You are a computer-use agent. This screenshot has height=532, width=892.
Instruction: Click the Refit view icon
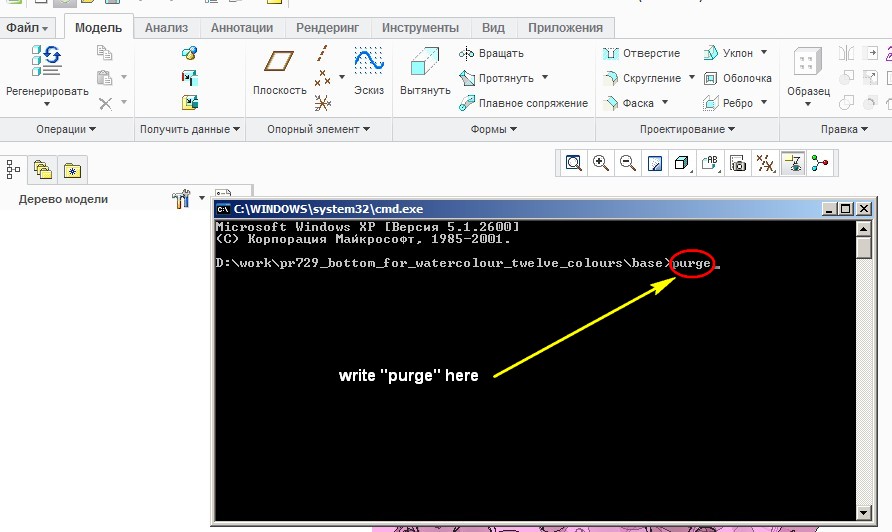coord(573,164)
